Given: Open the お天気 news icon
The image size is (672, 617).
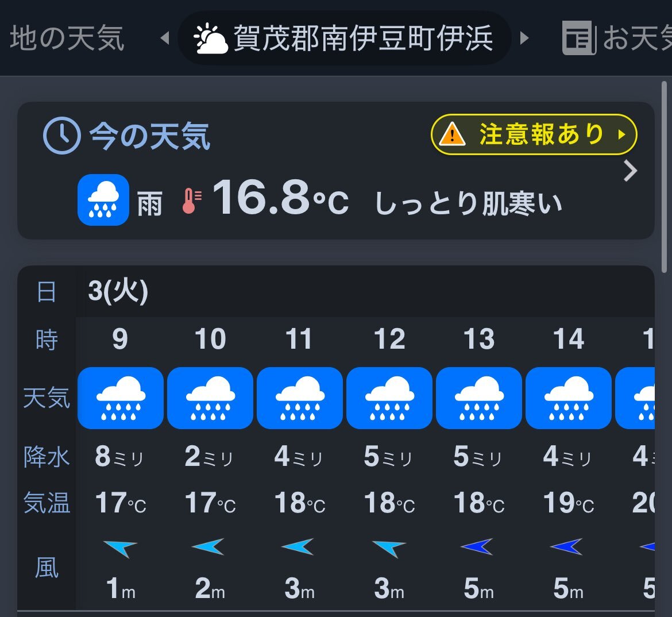Looking at the screenshot, I should (x=579, y=38).
